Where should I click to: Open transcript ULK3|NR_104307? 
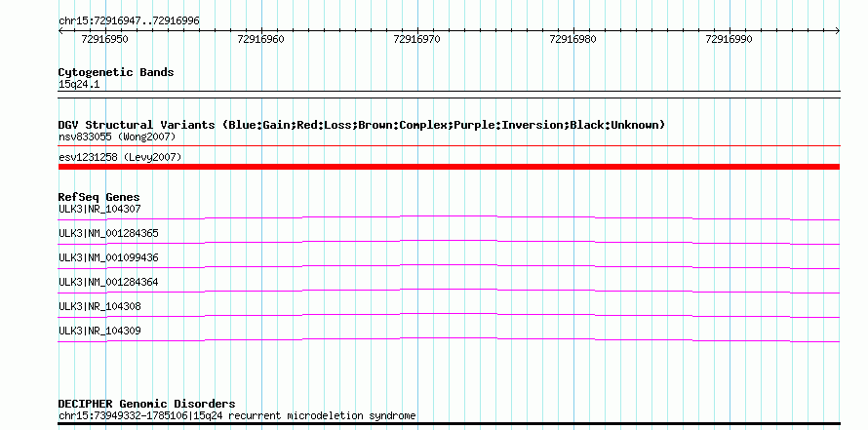coord(99,210)
